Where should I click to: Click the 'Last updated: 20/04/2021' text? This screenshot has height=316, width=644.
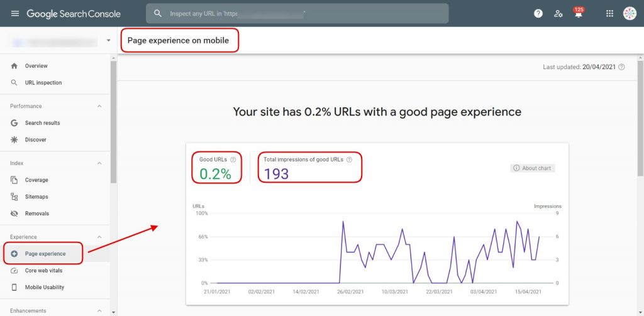coord(579,67)
